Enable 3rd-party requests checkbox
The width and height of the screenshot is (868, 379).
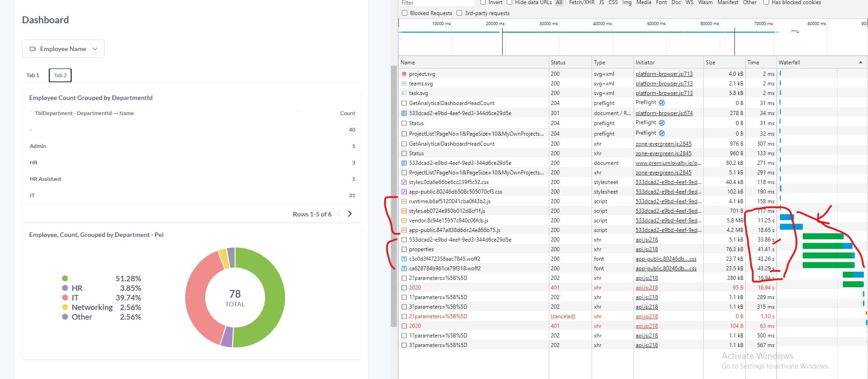[x=459, y=13]
